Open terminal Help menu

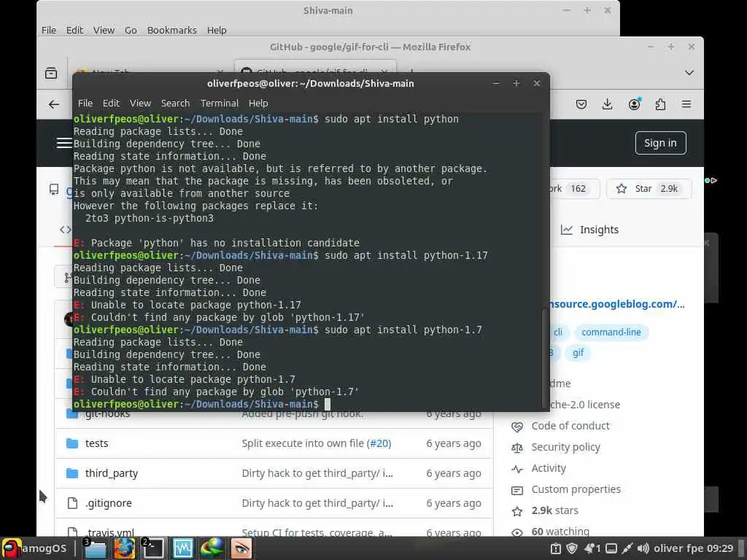click(258, 104)
